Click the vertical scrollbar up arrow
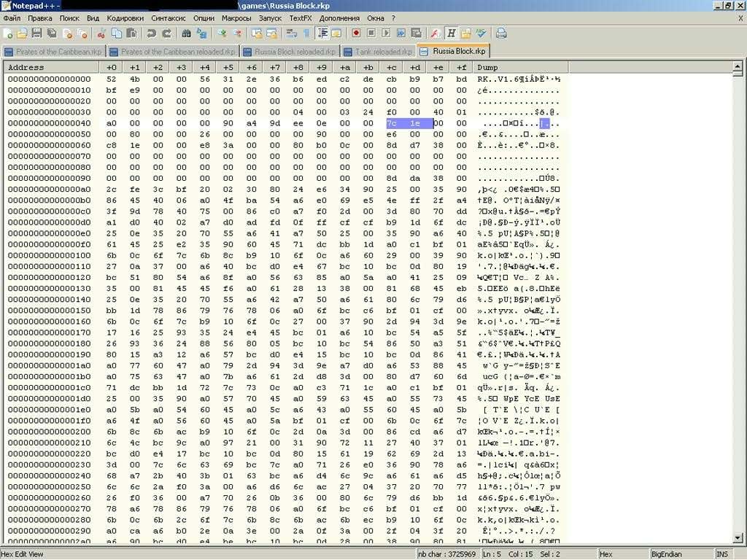Screen dimensions: 747x560 (x=738, y=66)
